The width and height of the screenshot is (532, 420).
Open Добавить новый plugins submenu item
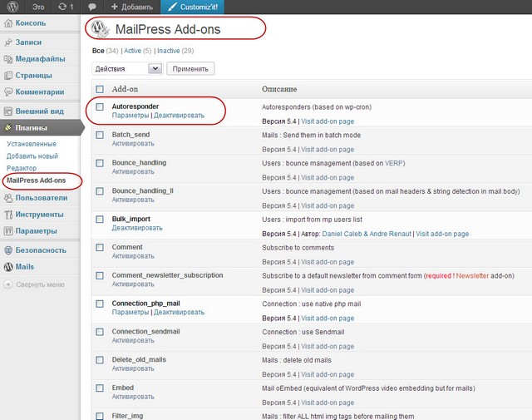tap(32, 156)
